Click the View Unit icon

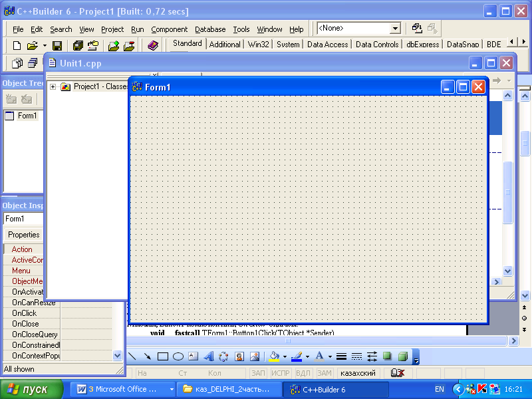[x=17, y=63]
